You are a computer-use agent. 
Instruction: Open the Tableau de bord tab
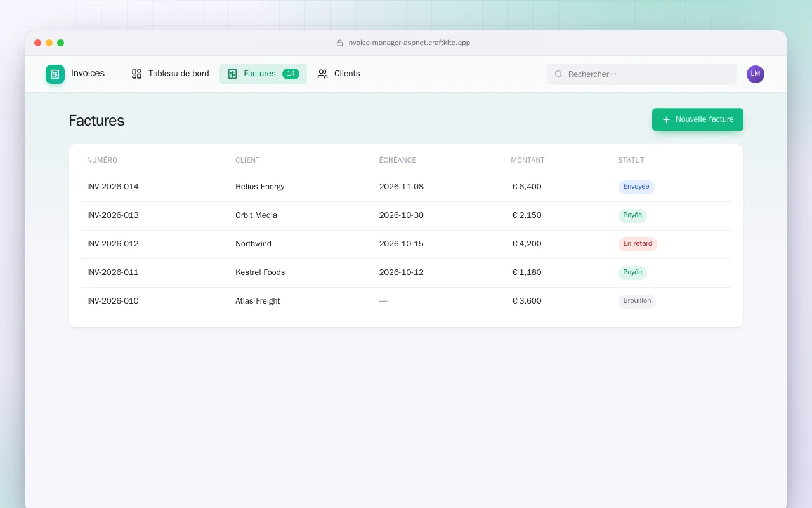[x=170, y=74]
